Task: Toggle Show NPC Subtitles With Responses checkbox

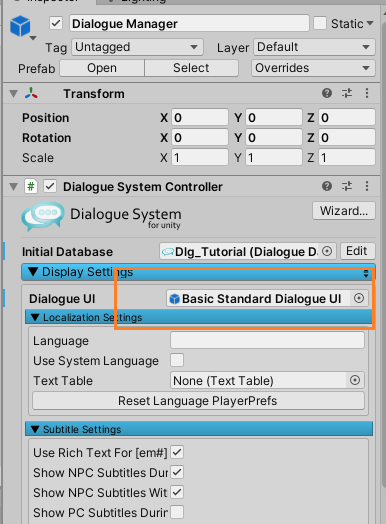Action: point(177,492)
